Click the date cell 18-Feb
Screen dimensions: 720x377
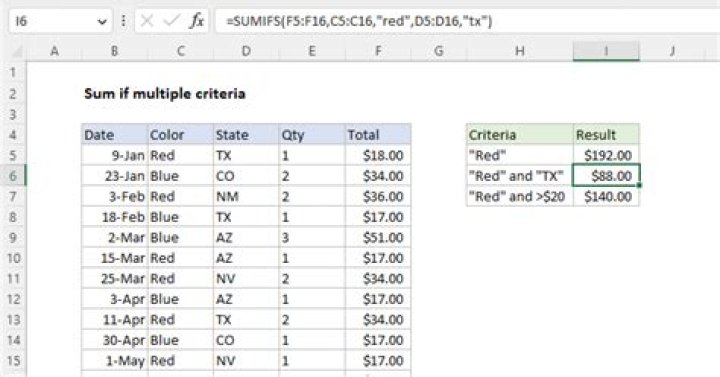(115, 217)
